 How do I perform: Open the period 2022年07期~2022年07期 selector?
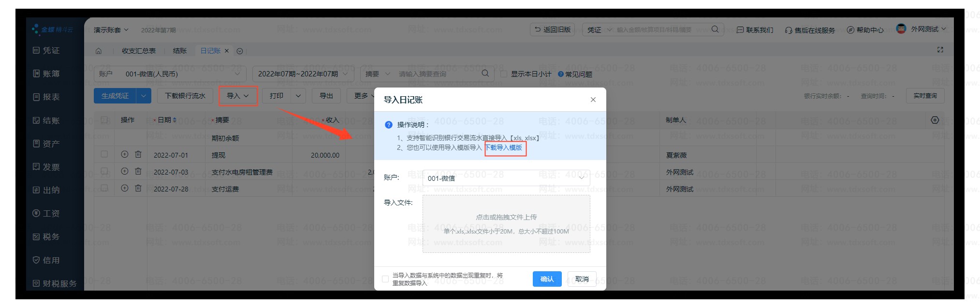coord(303,74)
